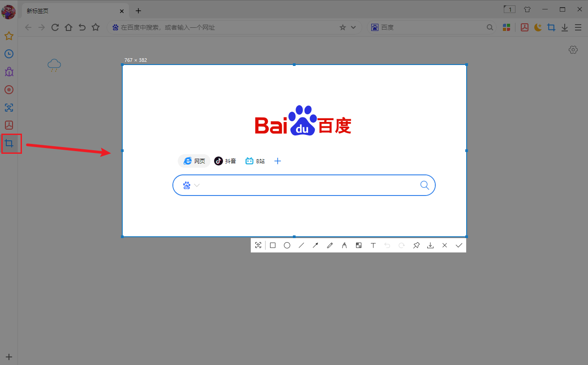Screen dimensions: 588x365
Task: Click the text recognition icon in screenshot toolbar
Action: (x=258, y=245)
